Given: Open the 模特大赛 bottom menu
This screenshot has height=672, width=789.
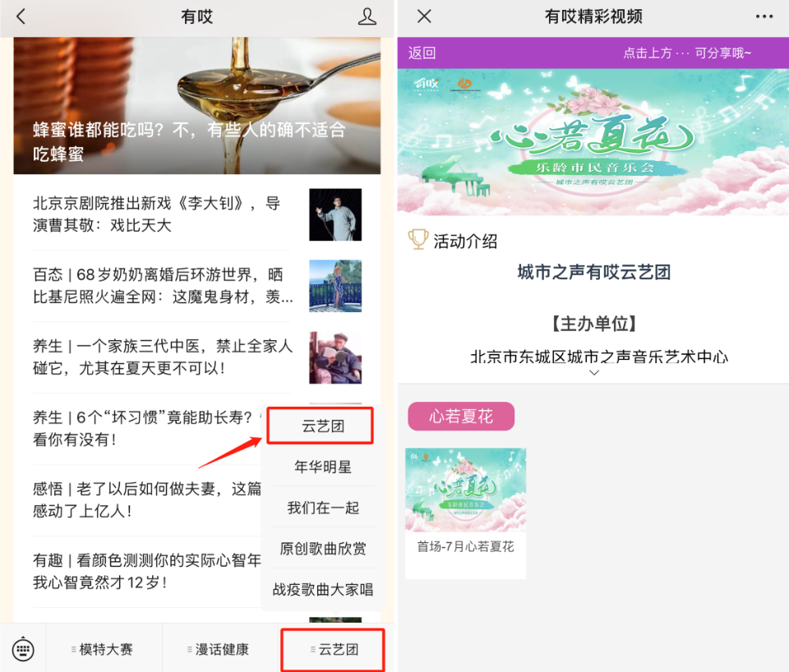Looking at the screenshot, I should (104, 649).
